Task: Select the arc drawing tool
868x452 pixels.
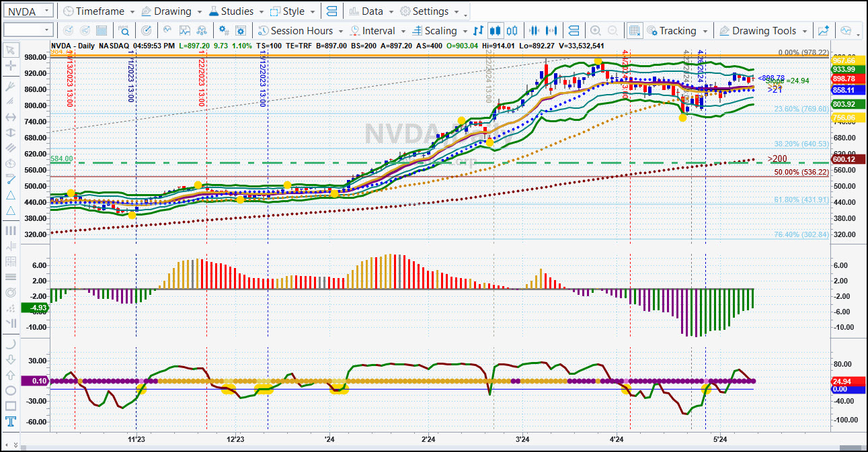Action: pos(11,343)
